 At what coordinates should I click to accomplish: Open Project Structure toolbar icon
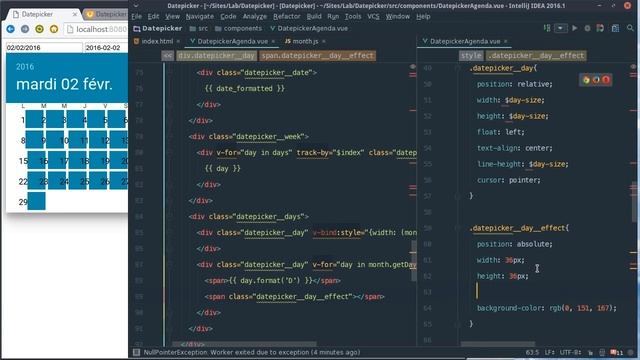(615, 28)
